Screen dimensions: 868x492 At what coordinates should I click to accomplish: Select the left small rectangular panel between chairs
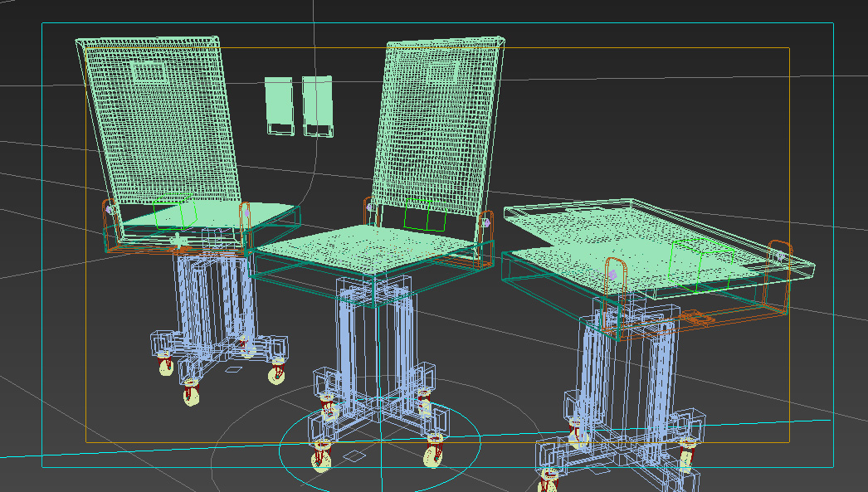(280, 105)
